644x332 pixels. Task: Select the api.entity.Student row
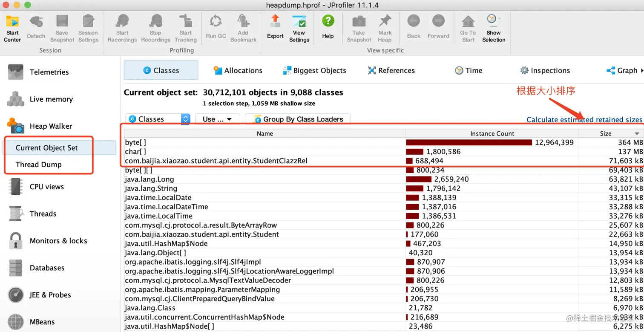[x=384, y=234]
